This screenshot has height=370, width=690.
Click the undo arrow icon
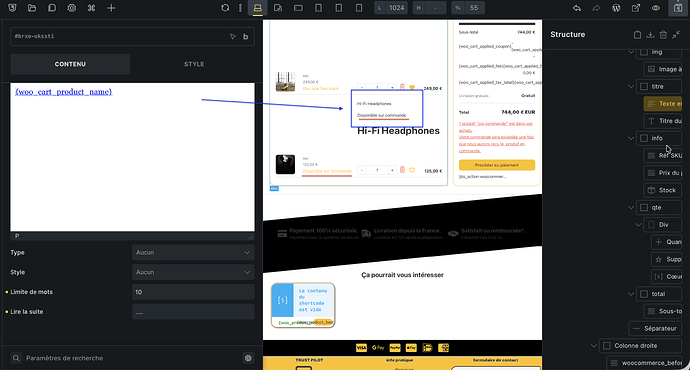pos(576,8)
